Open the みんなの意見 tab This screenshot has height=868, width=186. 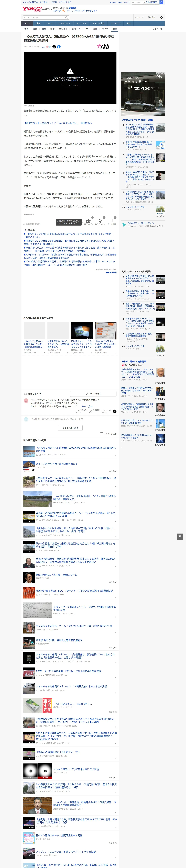98,24
